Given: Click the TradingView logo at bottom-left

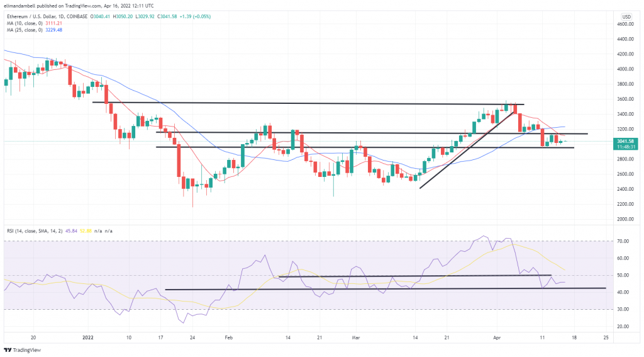Looking at the screenshot, I should 23,350.
